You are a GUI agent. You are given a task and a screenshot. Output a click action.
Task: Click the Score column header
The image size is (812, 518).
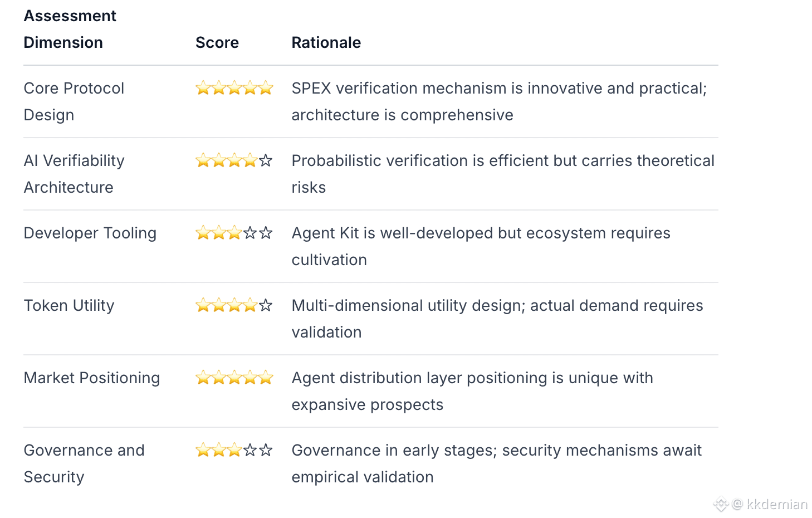coord(217,42)
